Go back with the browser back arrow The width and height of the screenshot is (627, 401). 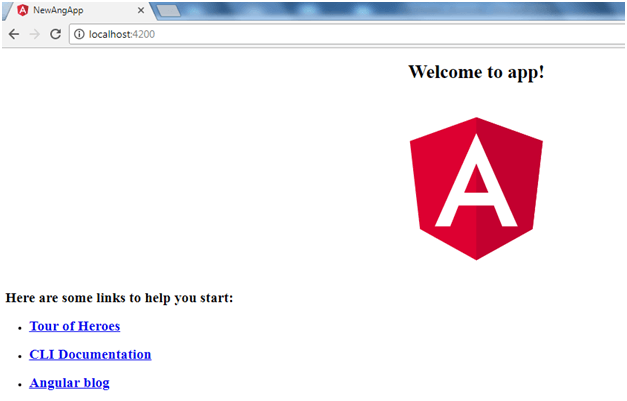coord(14,34)
